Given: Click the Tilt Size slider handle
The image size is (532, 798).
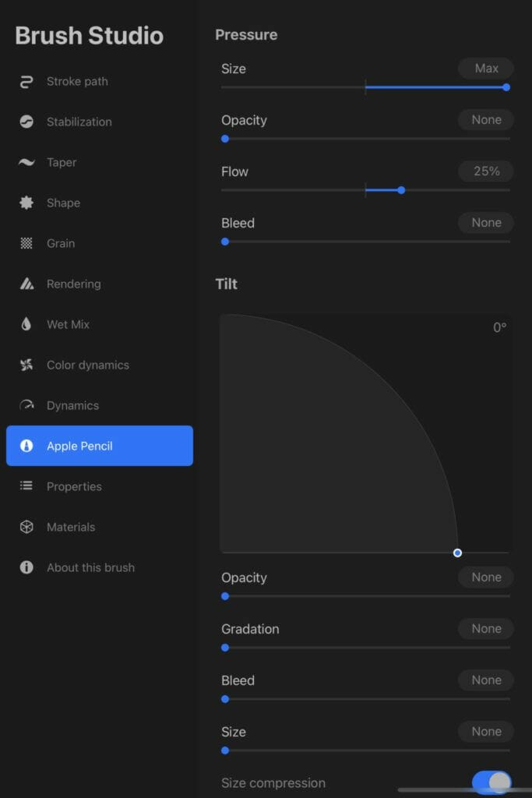Looking at the screenshot, I should (225, 750).
